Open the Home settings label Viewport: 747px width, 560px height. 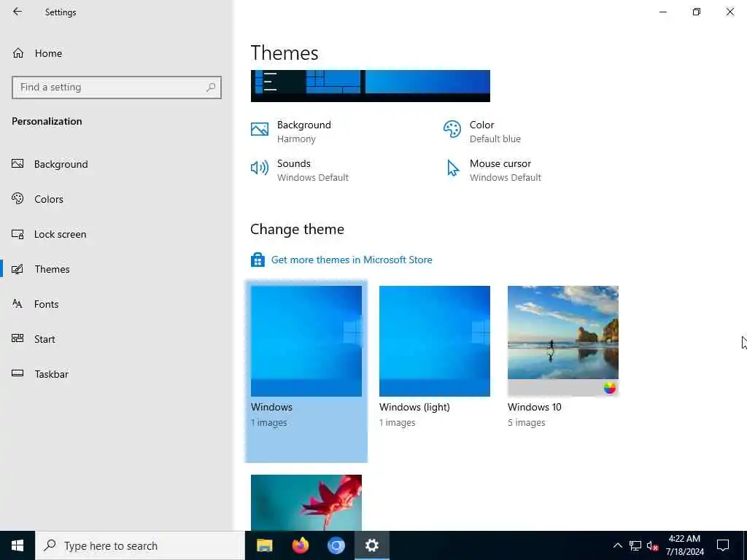pyautogui.click(x=48, y=53)
